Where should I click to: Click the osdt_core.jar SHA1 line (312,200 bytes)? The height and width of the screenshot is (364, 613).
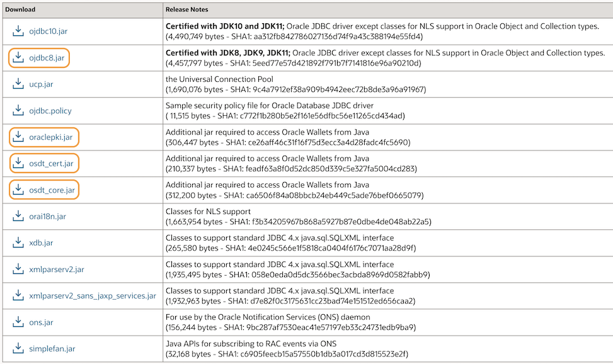point(295,195)
